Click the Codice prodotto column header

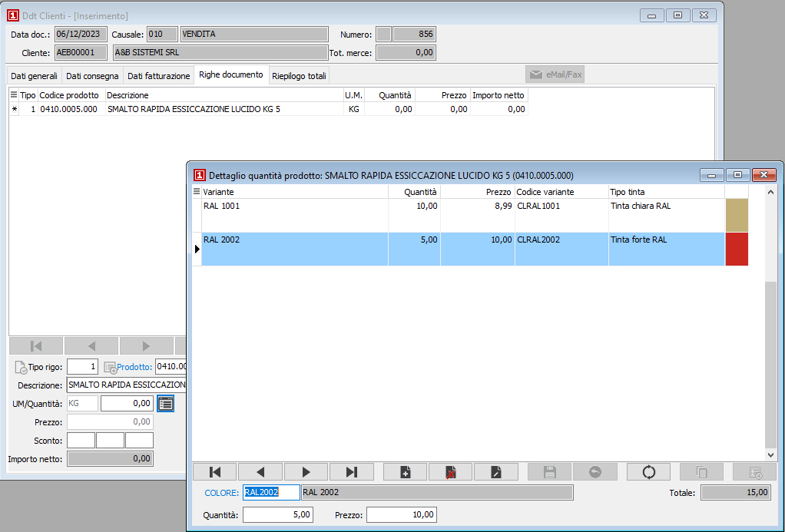click(71, 95)
